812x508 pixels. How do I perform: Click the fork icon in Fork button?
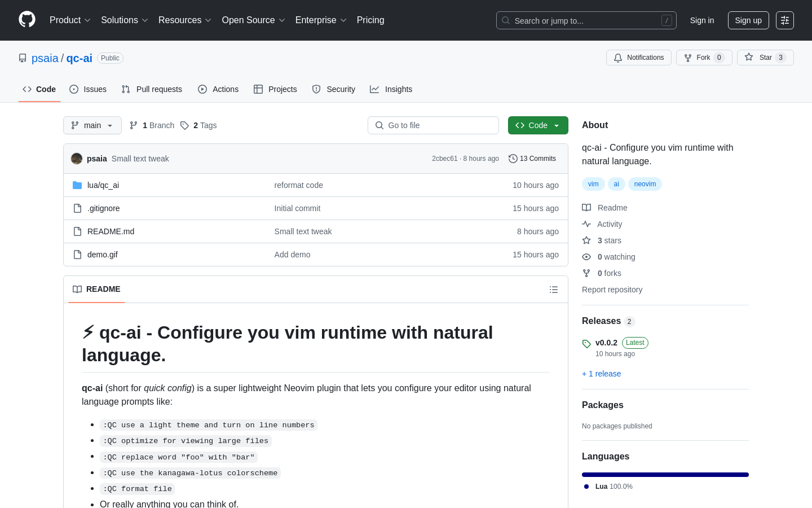pos(688,58)
